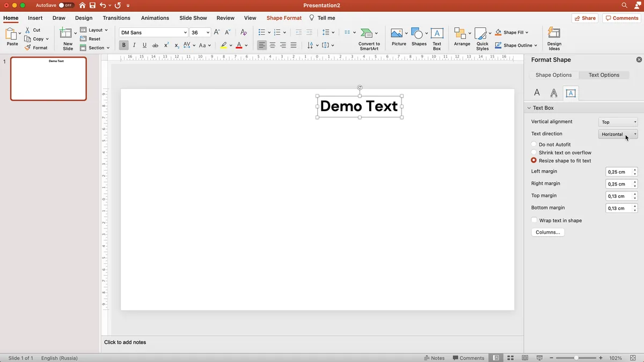The width and height of the screenshot is (644, 362).
Task: Click Tell me search
Action: click(x=322, y=18)
